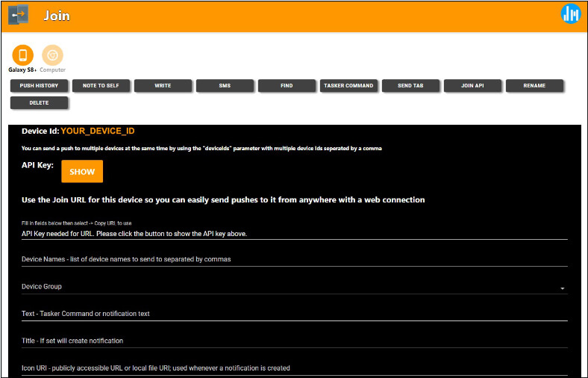588x378 pixels.
Task: Click the Find button
Action: click(287, 86)
